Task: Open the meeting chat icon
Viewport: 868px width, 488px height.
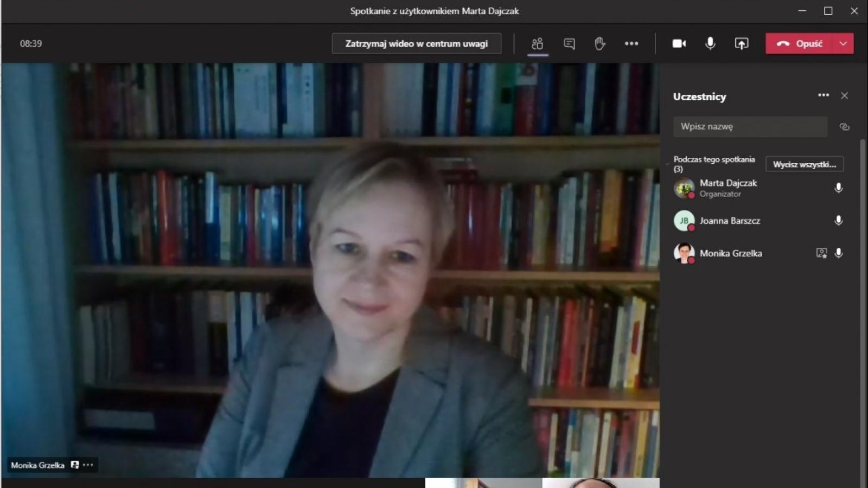Action: (x=569, y=43)
